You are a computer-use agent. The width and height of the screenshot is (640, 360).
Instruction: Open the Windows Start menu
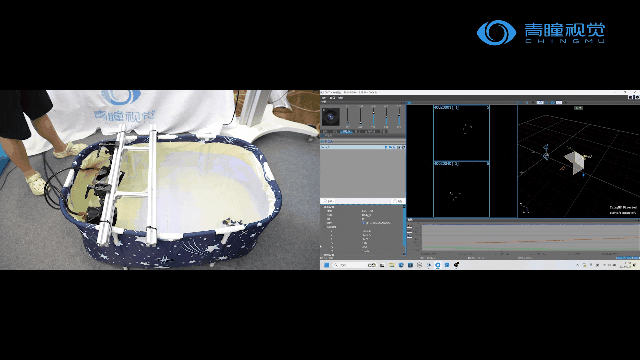coord(326,265)
